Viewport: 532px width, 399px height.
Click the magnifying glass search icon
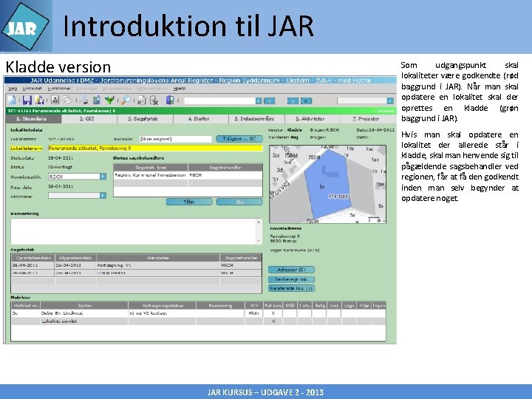(x=126, y=100)
